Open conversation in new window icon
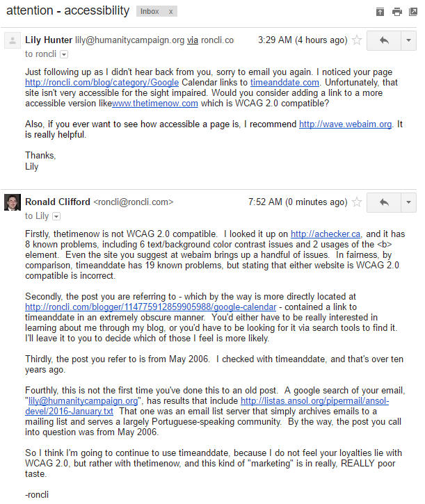Viewport: 425px width, 504px height. pyautogui.click(x=413, y=12)
